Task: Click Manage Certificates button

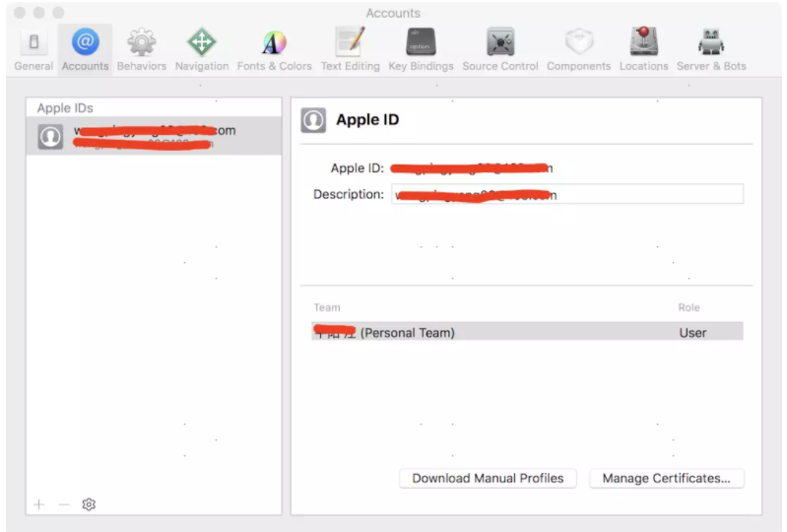Action: coord(667,478)
